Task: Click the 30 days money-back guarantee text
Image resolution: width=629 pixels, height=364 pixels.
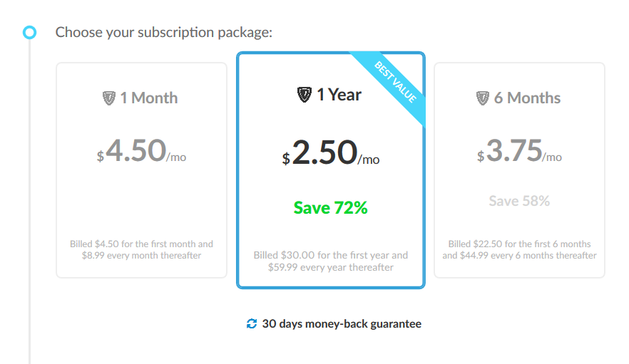Action: [x=342, y=324]
